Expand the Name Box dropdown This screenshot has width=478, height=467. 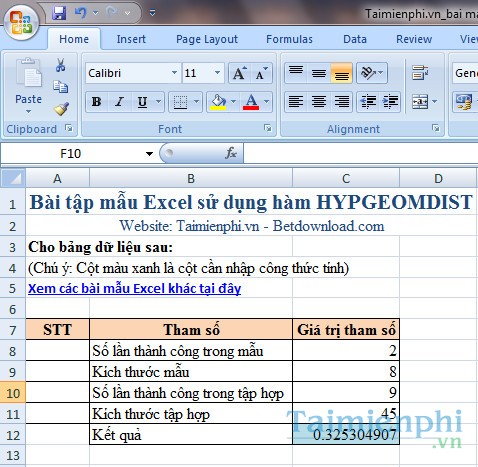click(149, 154)
